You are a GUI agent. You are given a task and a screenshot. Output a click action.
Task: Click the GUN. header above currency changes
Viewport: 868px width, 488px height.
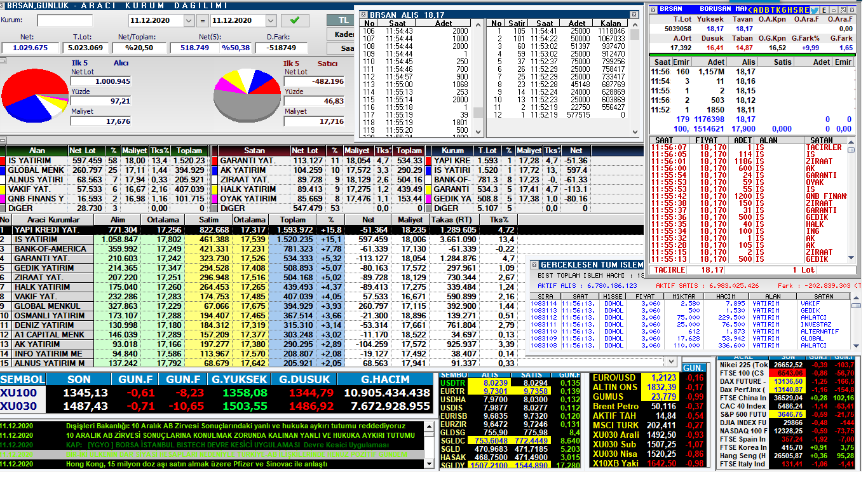click(693, 369)
